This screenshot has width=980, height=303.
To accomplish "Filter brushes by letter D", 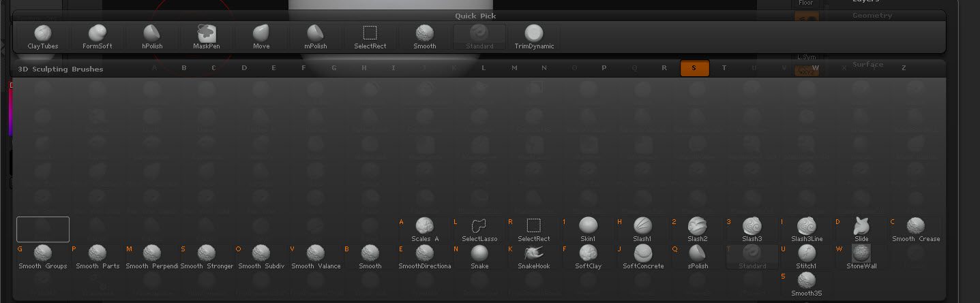I will tap(244, 68).
